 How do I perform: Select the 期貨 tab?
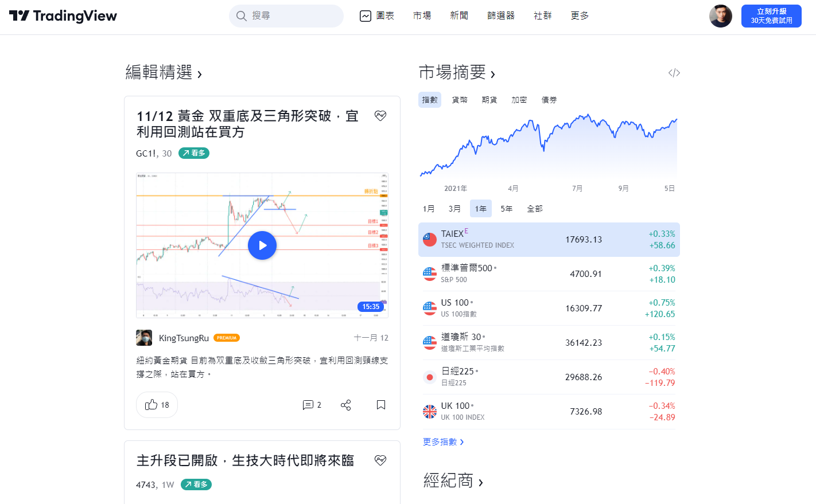[489, 100]
